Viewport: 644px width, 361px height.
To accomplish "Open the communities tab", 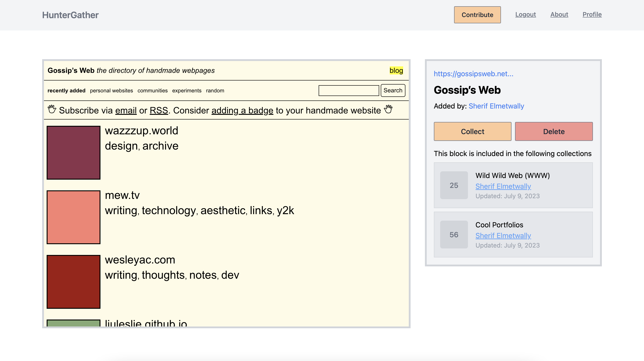I will point(152,91).
